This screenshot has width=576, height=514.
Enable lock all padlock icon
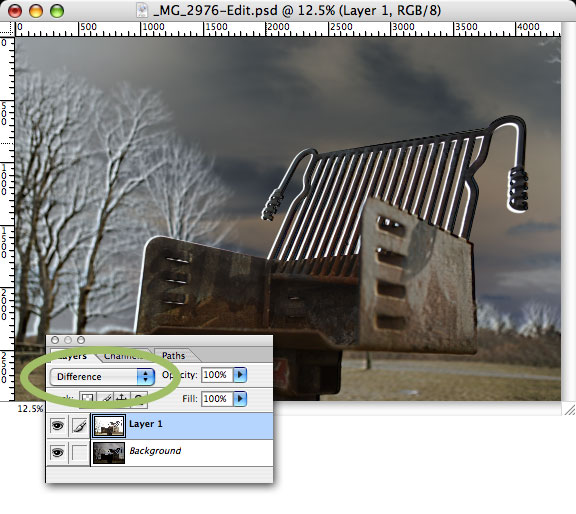pyautogui.click(x=139, y=399)
